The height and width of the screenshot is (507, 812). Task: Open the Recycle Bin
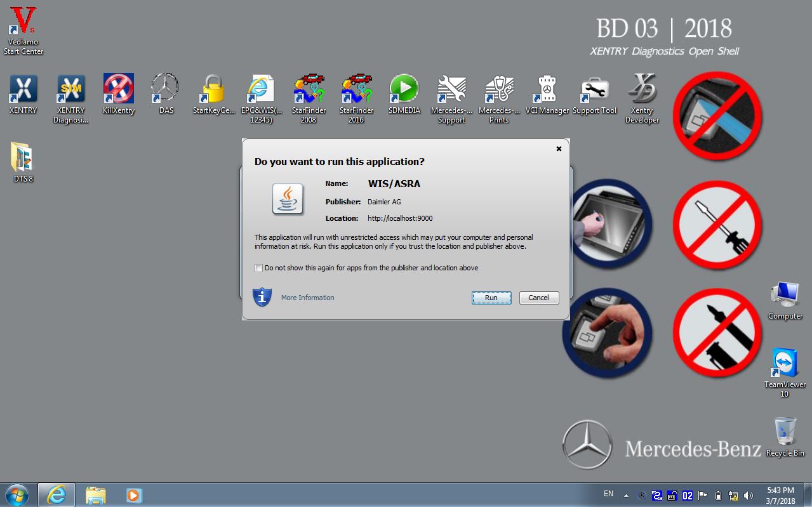[x=785, y=437]
